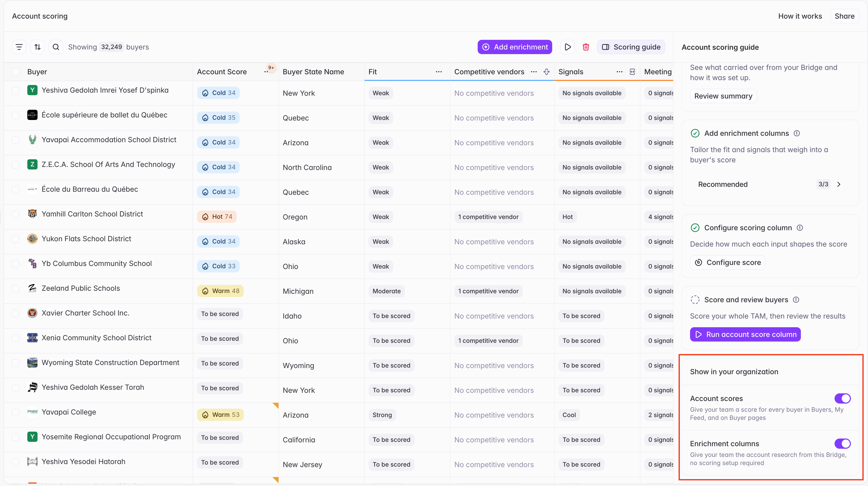
Task: Open the filter icon in toolbar
Action: (x=19, y=47)
